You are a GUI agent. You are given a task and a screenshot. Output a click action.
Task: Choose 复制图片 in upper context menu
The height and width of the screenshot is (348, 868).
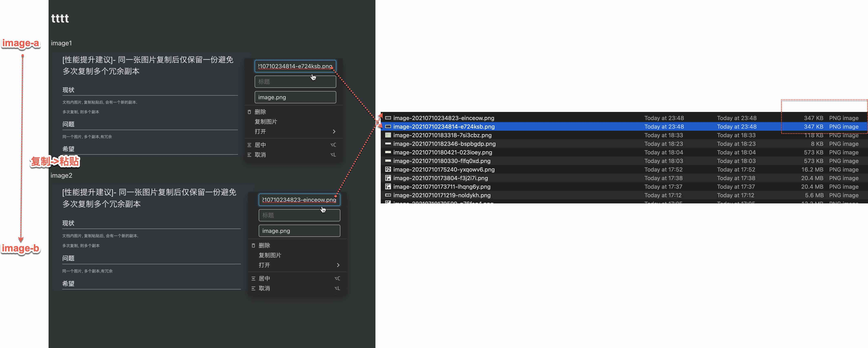click(x=266, y=122)
